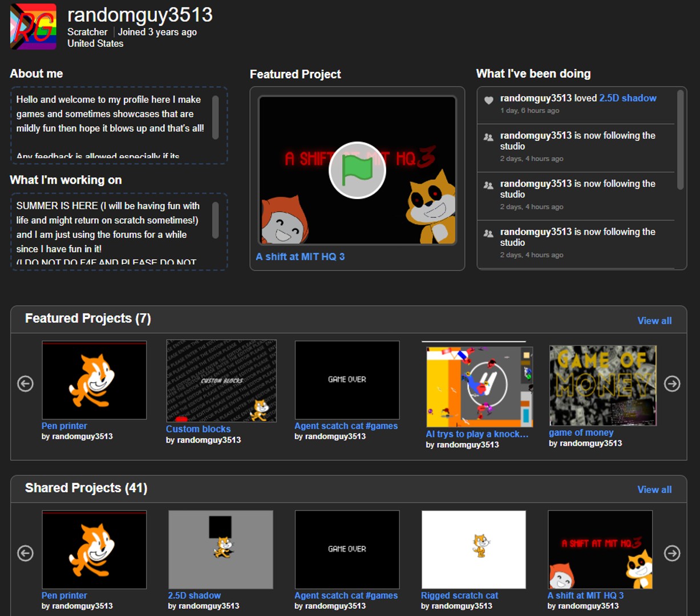Click right arrow in Featured Projects carousel
The height and width of the screenshot is (616, 700).
[x=672, y=384]
